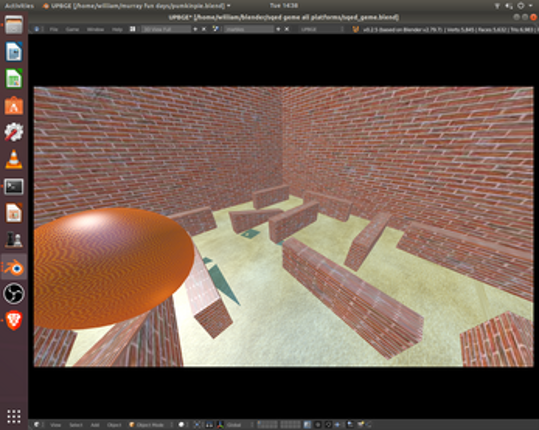This screenshot has height=430, width=539.
Task: Add a new screen layout with plus
Action: [x=195, y=29]
